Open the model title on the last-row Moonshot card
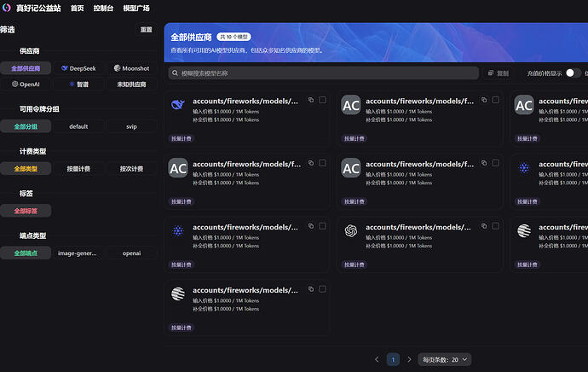588x372 pixels. [245, 290]
